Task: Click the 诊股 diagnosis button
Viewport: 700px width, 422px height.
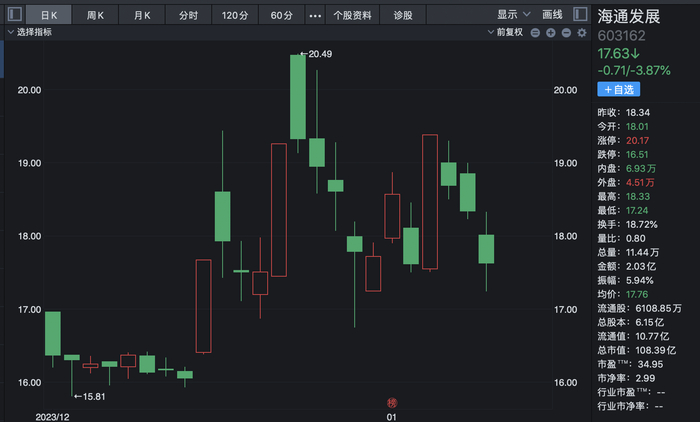Action: tap(403, 16)
